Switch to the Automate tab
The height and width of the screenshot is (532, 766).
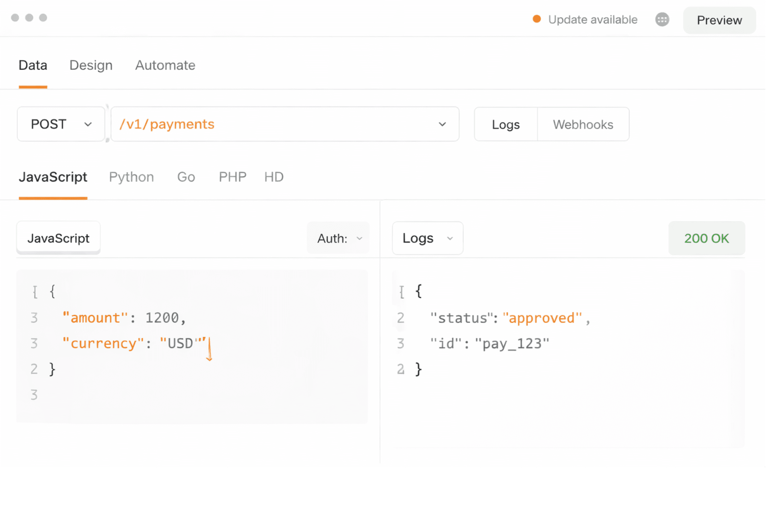pos(165,65)
